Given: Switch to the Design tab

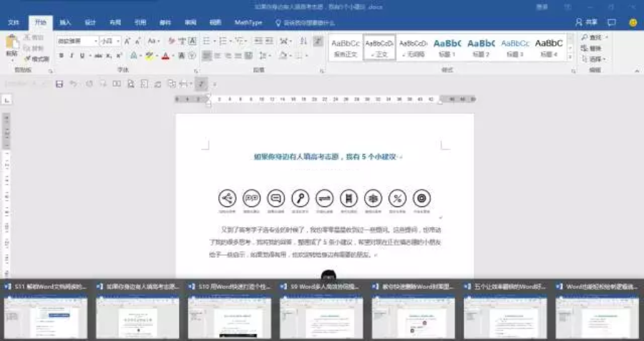Looking at the screenshot, I should (90, 23).
